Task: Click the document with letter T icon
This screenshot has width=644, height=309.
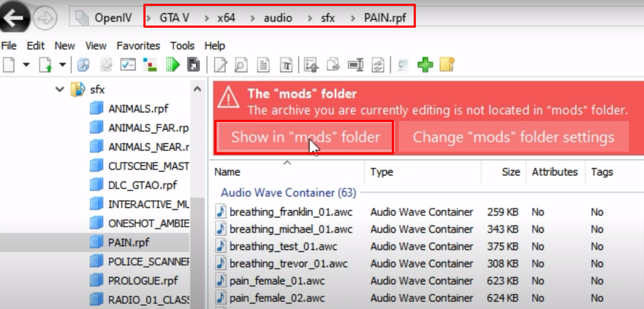Action: click(287, 64)
